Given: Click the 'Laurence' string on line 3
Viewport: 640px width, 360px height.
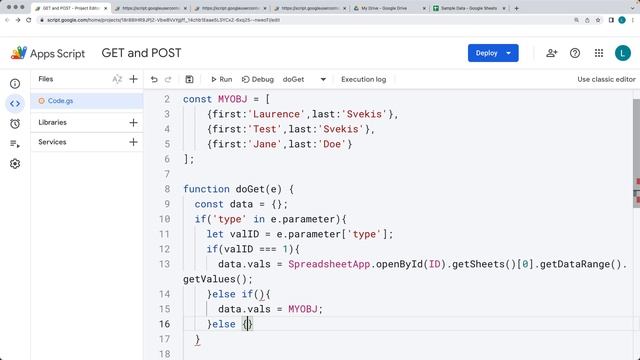Looking at the screenshot, I should coord(276,114).
